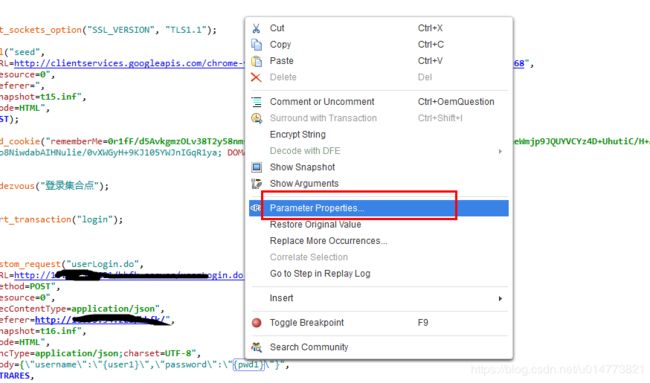Select Restore Original Value entry
Image resolution: width=650 pixels, height=383 pixels.
[x=378, y=224]
